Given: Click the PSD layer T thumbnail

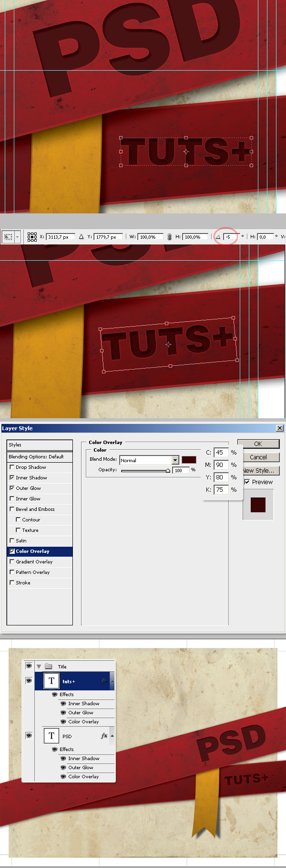Looking at the screenshot, I should 51,736.
